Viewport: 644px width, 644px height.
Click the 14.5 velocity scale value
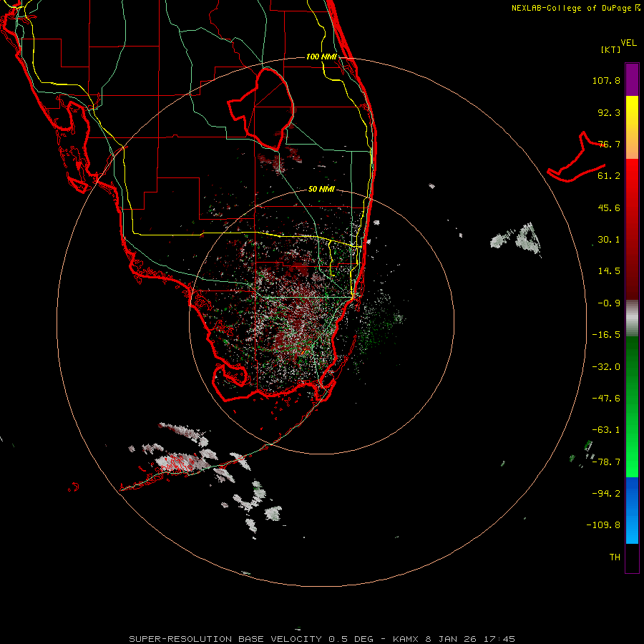click(x=609, y=271)
